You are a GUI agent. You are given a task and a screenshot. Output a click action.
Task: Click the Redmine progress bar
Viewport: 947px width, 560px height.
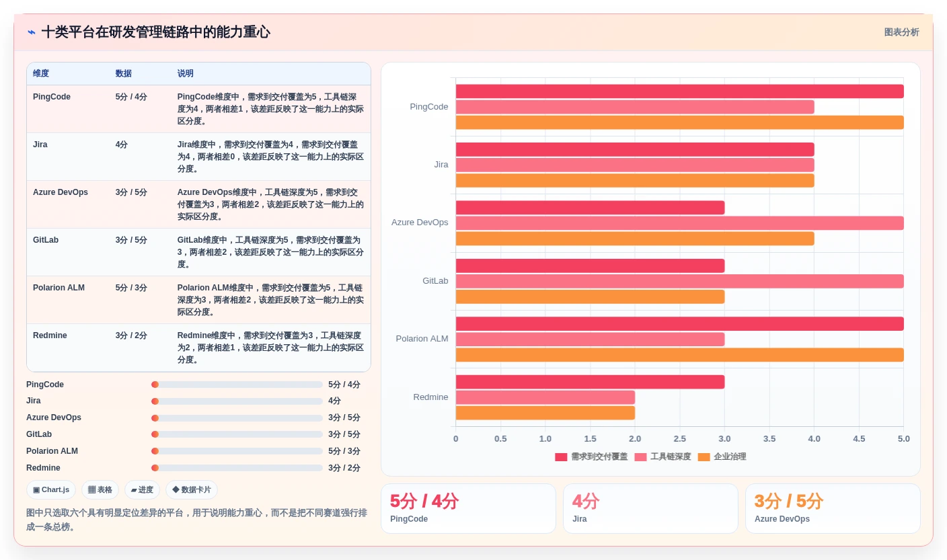click(237, 468)
